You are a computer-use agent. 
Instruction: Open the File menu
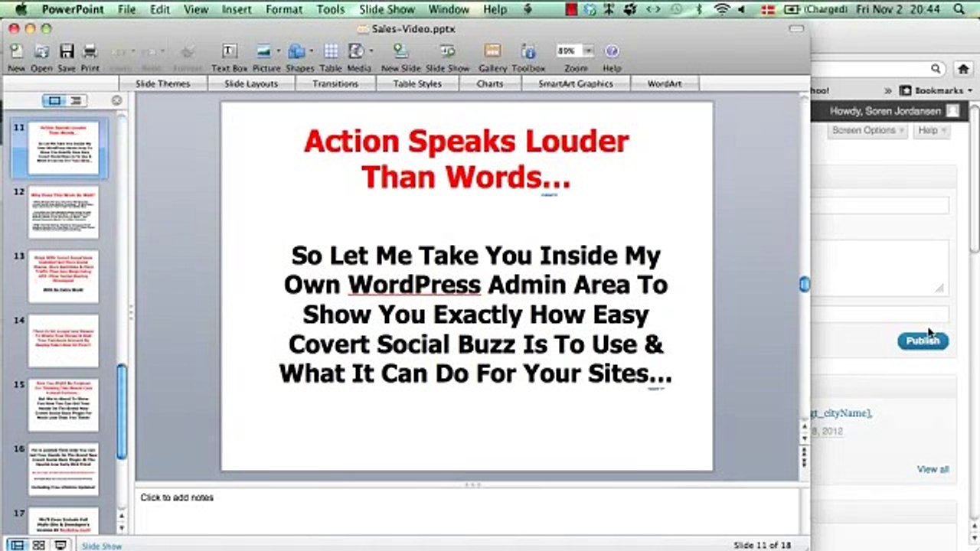click(126, 9)
